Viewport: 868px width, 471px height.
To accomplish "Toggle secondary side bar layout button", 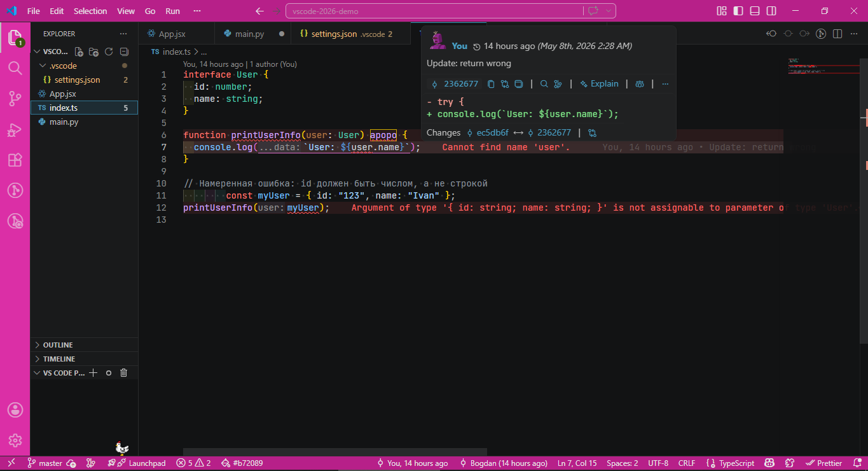I will (x=771, y=11).
